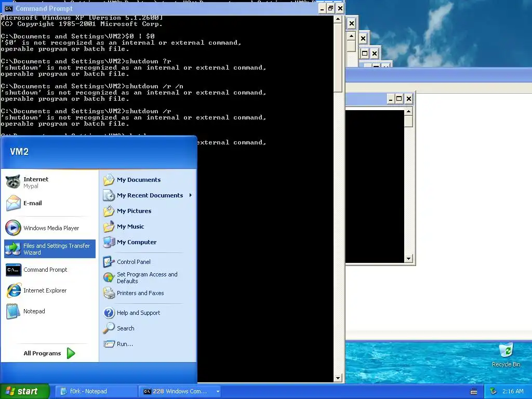The height and width of the screenshot is (399, 532).
Task: Click the Start button
Action: click(x=24, y=391)
